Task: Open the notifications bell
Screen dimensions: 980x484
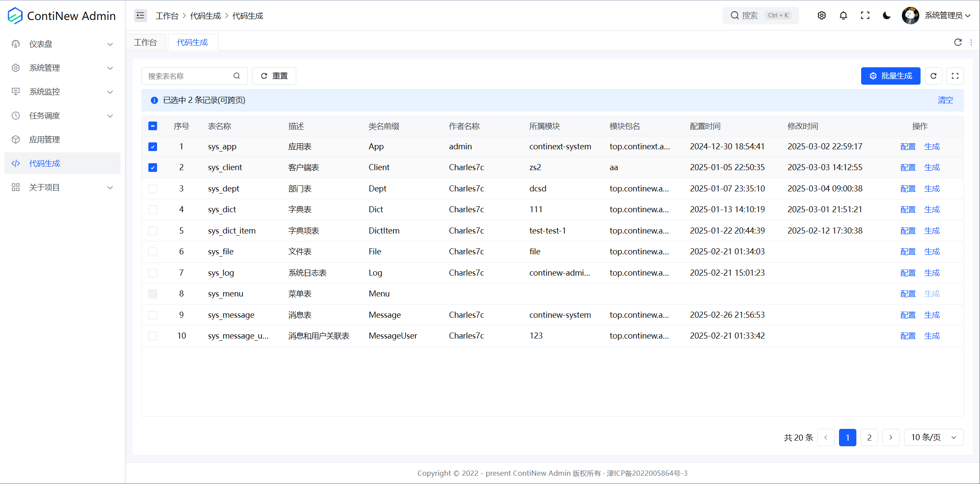Action: [x=843, y=16]
